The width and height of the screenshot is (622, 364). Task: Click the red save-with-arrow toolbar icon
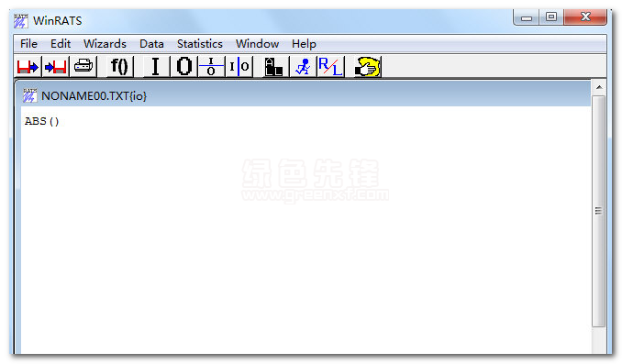click(x=28, y=66)
